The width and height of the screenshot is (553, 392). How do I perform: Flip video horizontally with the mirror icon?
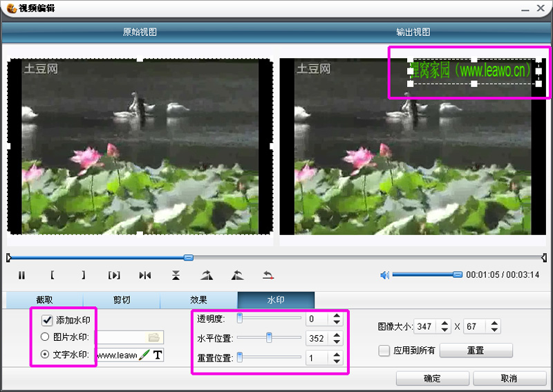point(145,275)
